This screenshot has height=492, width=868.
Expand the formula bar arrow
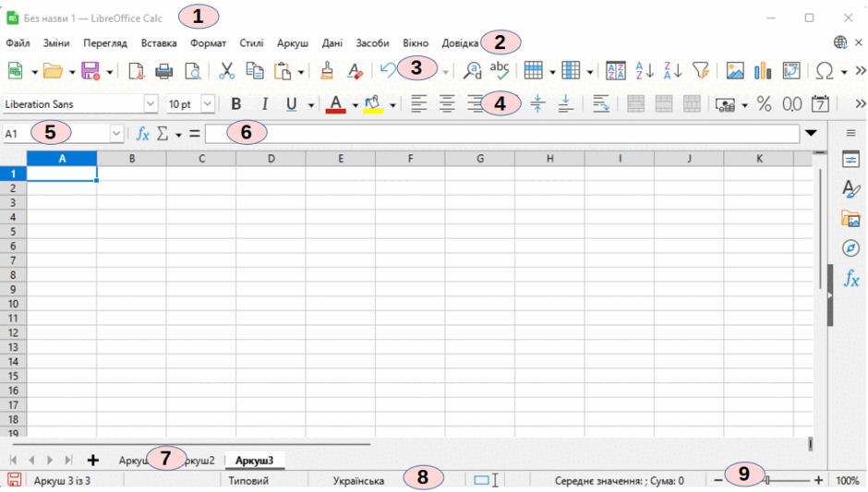pos(812,133)
